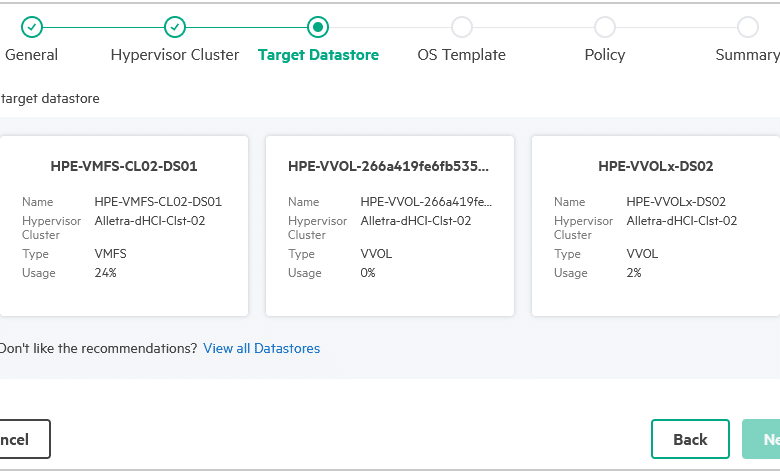Open the Policy step label
780x475 pixels.
[x=605, y=55]
